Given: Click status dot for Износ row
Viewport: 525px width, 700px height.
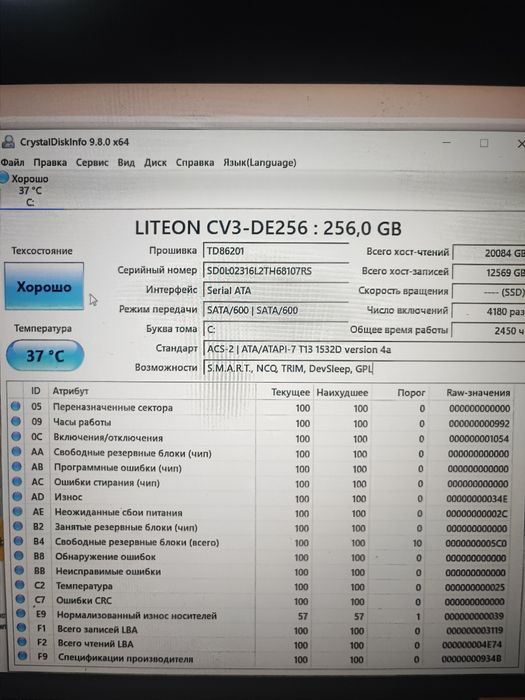Looking at the screenshot, I should (17, 496).
